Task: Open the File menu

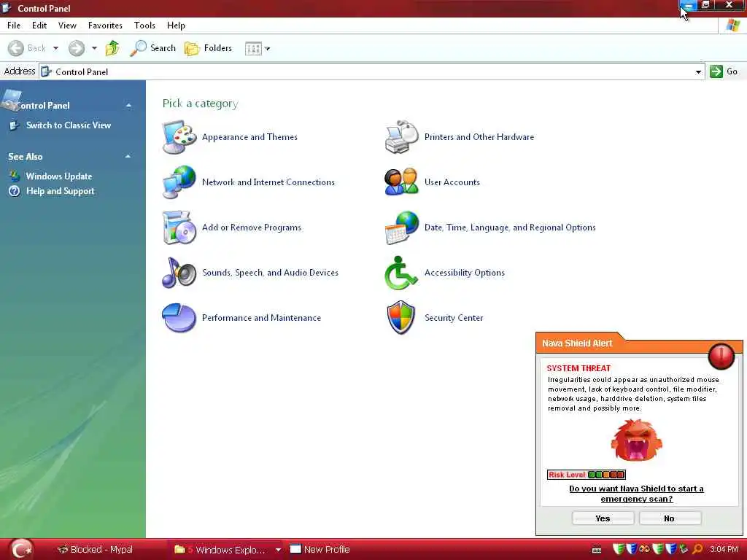Action: pos(14,26)
